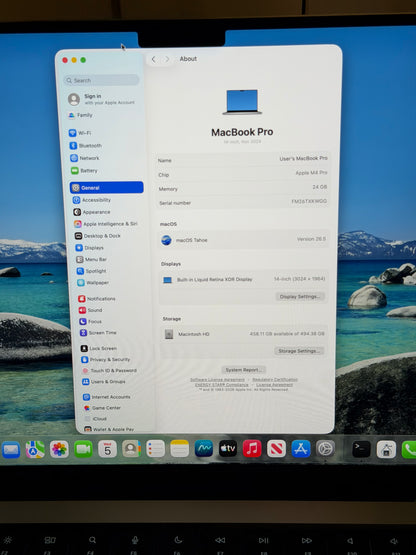Click the Display Settings button

(300, 297)
